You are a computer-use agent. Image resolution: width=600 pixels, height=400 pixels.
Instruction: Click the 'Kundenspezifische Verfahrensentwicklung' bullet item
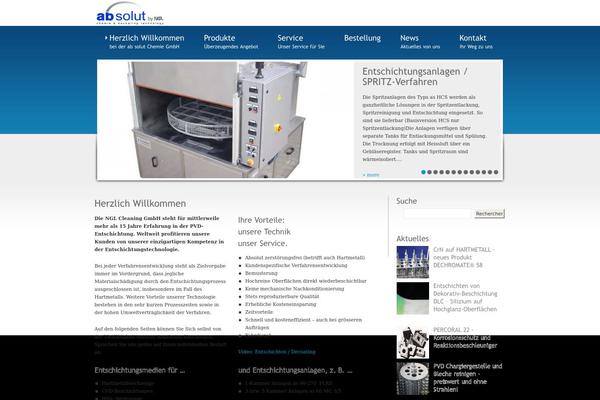click(x=296, y=265)
